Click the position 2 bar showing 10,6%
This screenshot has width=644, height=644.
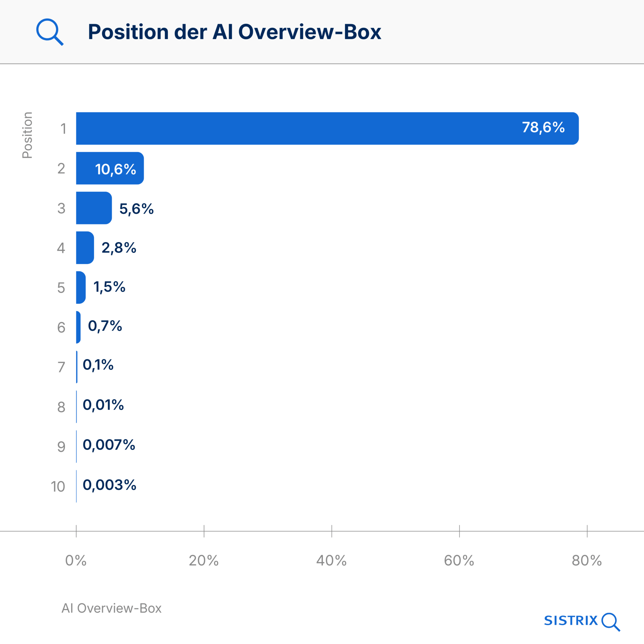pyautogui.click(x=110, y=168)
